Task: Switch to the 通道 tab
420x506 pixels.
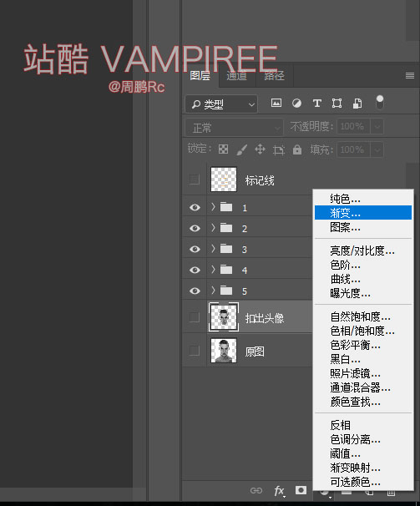Action: click(236, 76)
